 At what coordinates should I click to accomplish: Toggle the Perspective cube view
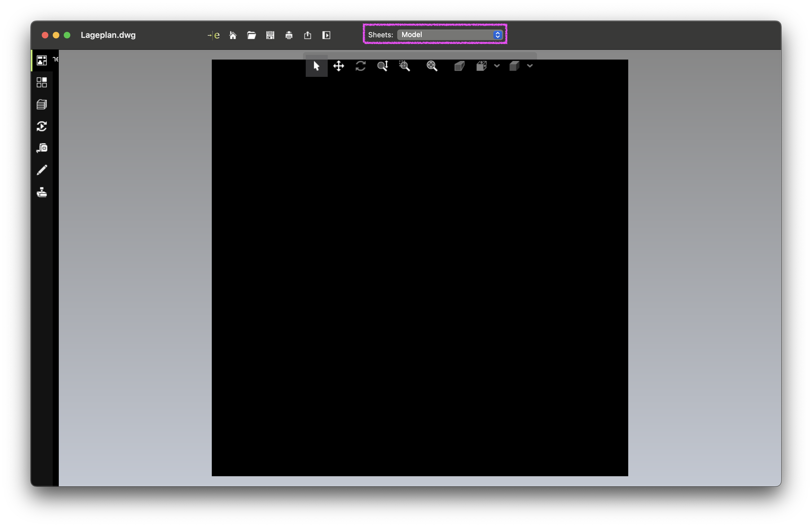point(460,66)
